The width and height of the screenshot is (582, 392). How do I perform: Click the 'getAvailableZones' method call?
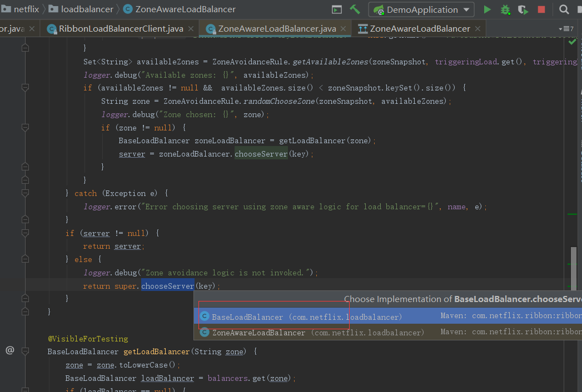coord(331,62)
